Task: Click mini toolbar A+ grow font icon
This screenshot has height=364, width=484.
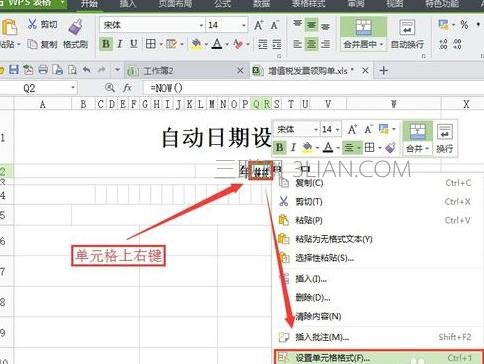Action: 352,129
